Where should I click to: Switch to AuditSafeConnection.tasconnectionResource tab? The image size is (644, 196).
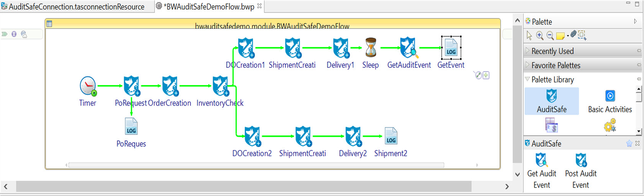click(73, 7)
